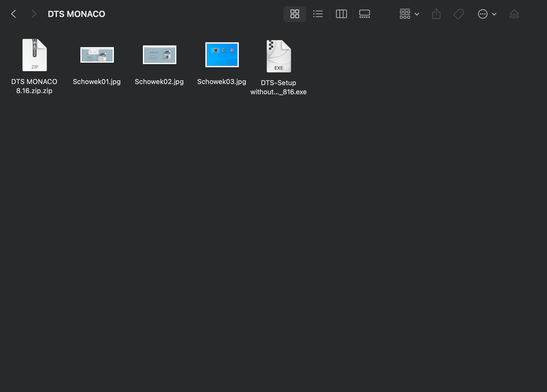This screenshot has width=547, height=392.
Task: Switch to icon grid view
Action: pos(294,14)
